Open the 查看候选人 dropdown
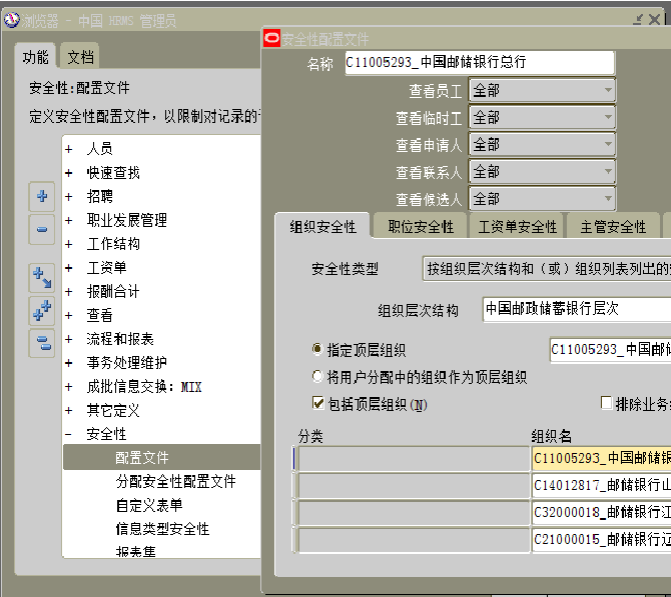The height and width of the screenshot is (597, 671). [542, 199]
